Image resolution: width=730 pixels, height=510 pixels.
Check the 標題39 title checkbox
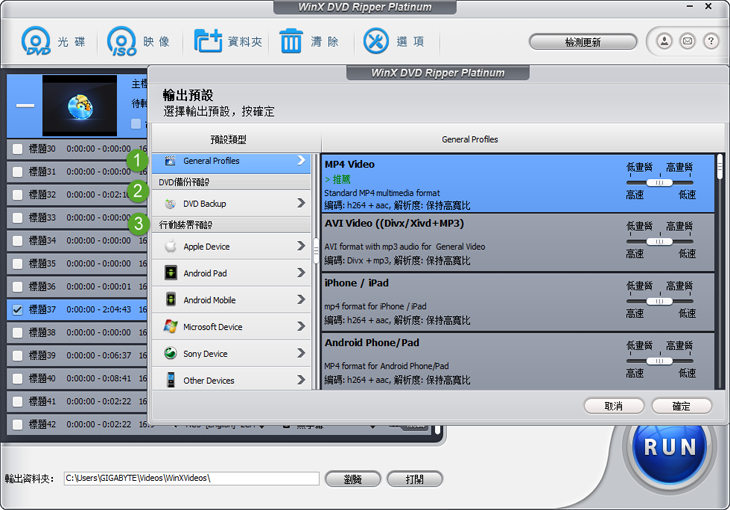pyautogui.click(x=17, y=356)
